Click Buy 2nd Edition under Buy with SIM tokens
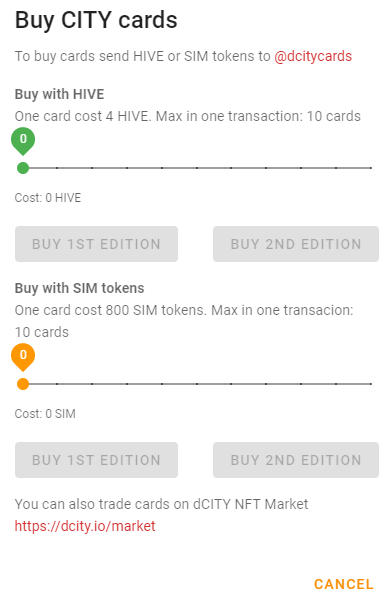The image size is (389, 604). pyautogui.click(x=296, y=460)
